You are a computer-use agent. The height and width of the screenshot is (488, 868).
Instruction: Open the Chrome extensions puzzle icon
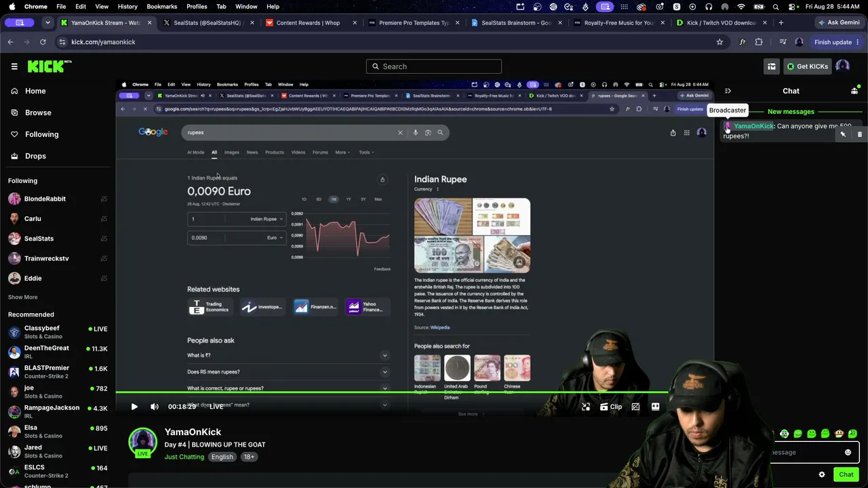[759, 42]
